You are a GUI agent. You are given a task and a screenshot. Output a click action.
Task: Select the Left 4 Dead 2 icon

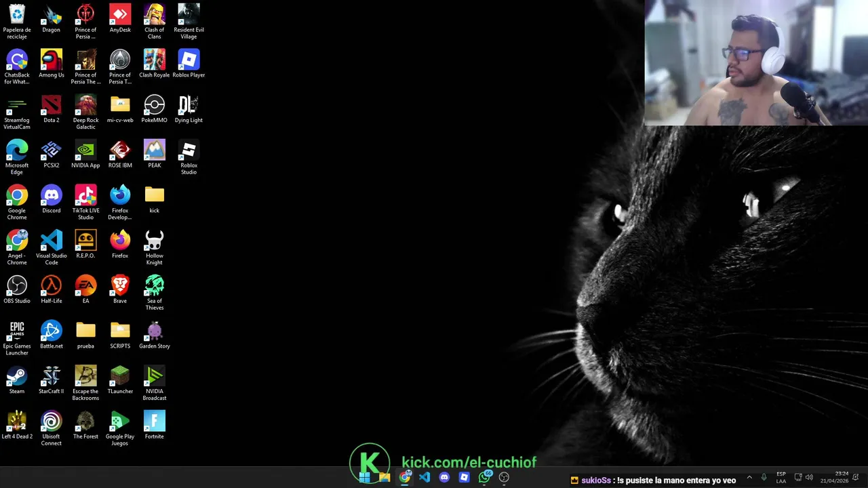[17, 426]
